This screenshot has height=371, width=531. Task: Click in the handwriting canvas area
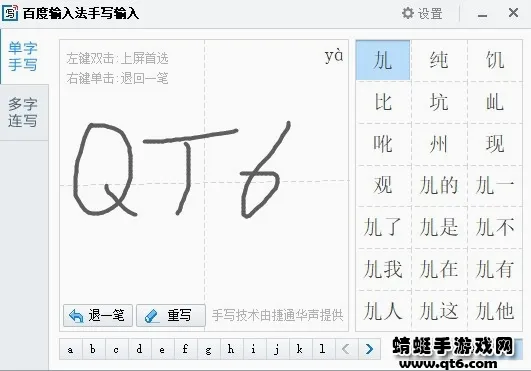point(204,186)
